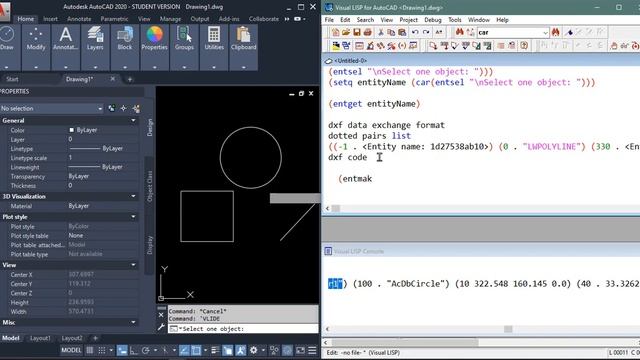Switch to the Insert ribbon tab
This screenshot has width=640, height=360.
pos(50,19)
